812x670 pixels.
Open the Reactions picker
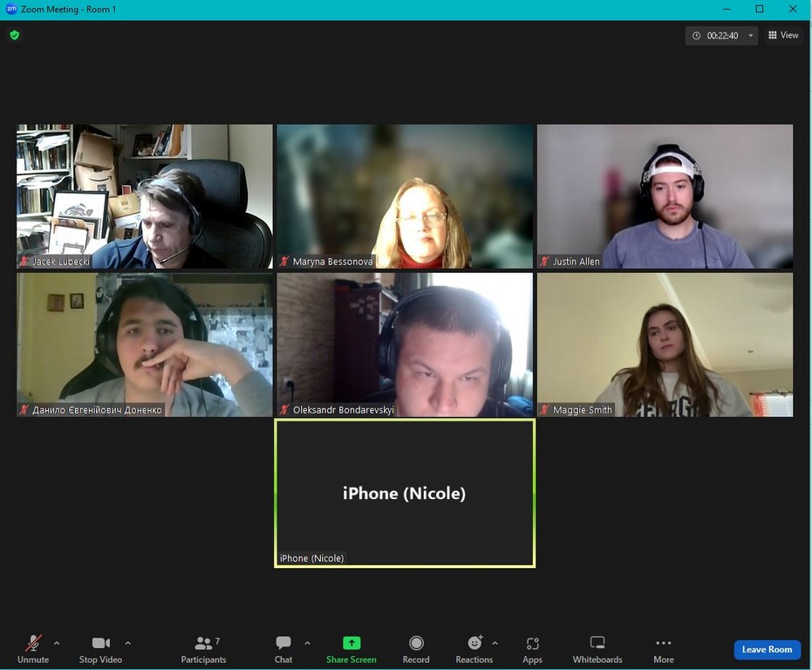coord(474,648)
